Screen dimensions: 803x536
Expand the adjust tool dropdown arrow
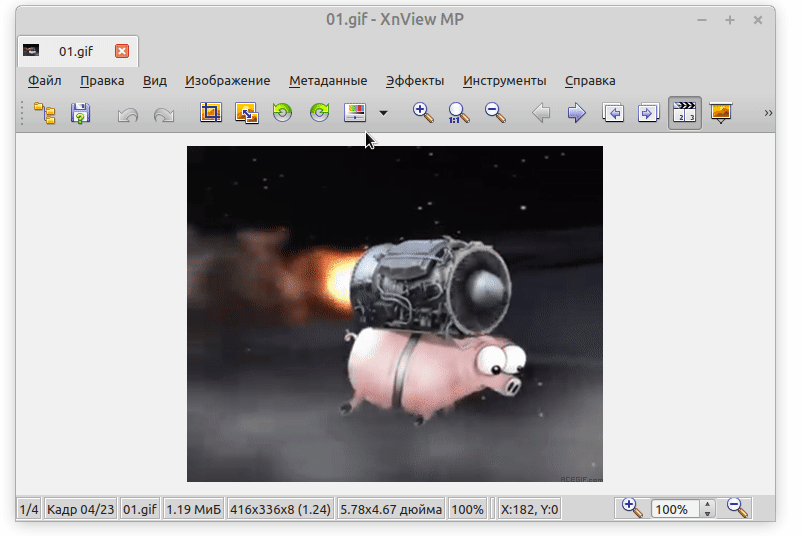point(383,113)
